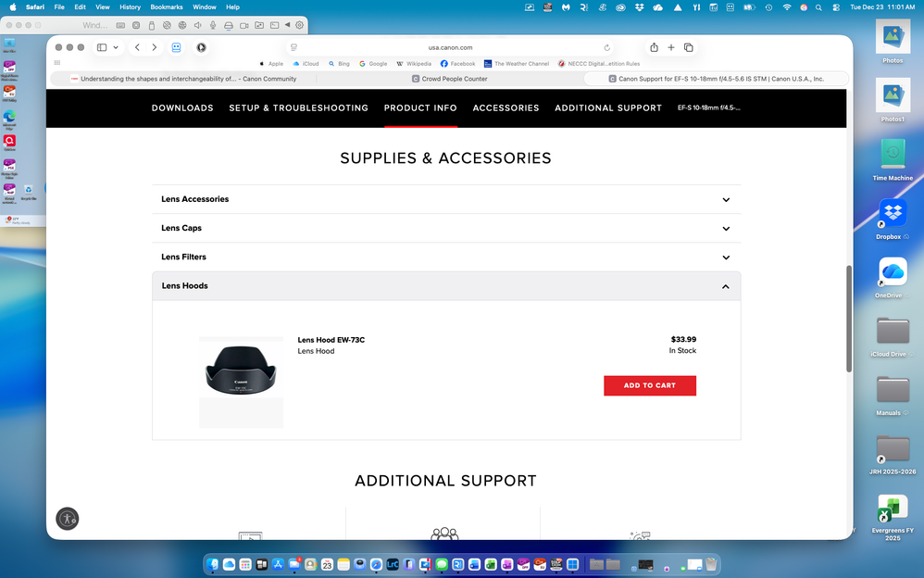Image resolution: width=924 pixels, height=578 pixels.
Task: Click the Safari page vertical scrollbar
Action: pos(849,319)
